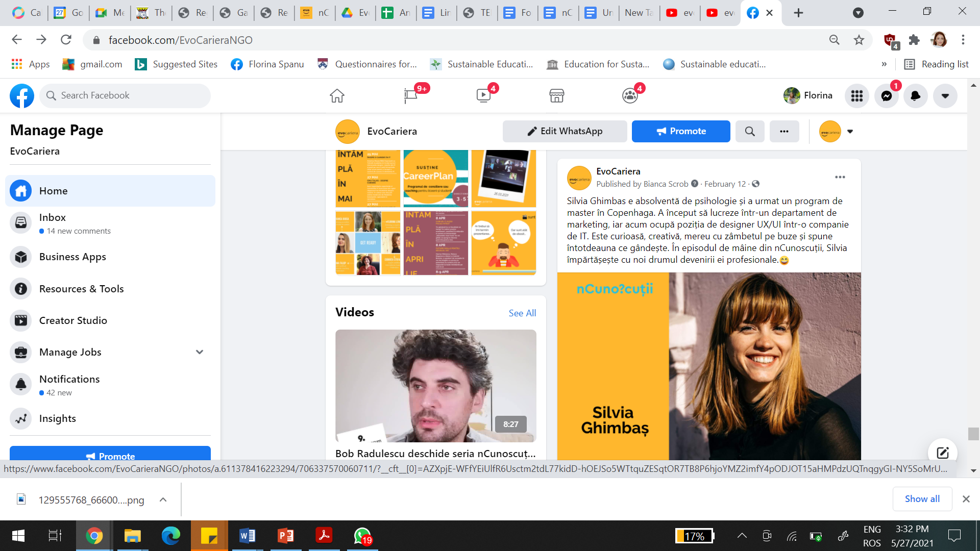Open WhatsApp from the taskbar

click(363, 536)
